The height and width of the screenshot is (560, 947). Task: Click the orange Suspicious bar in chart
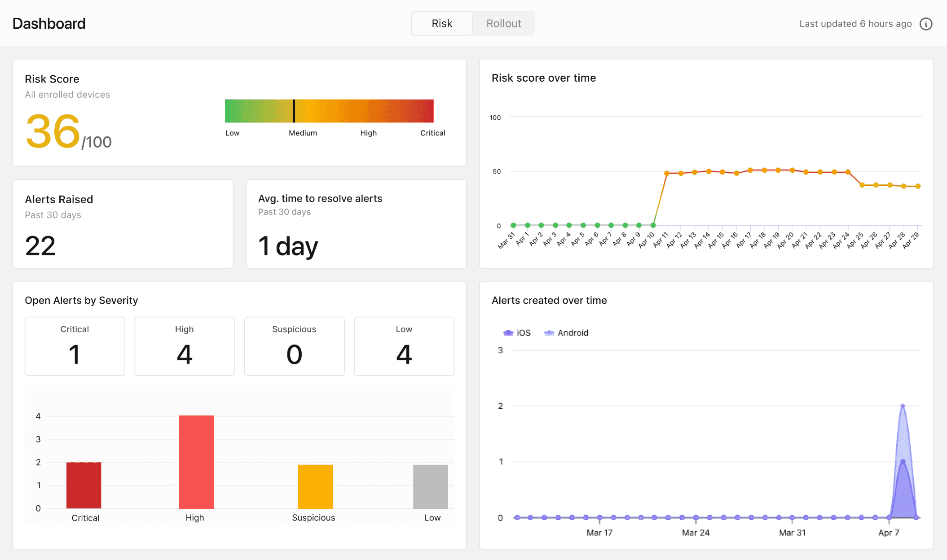pyautogui.click(x=315, y=486)
